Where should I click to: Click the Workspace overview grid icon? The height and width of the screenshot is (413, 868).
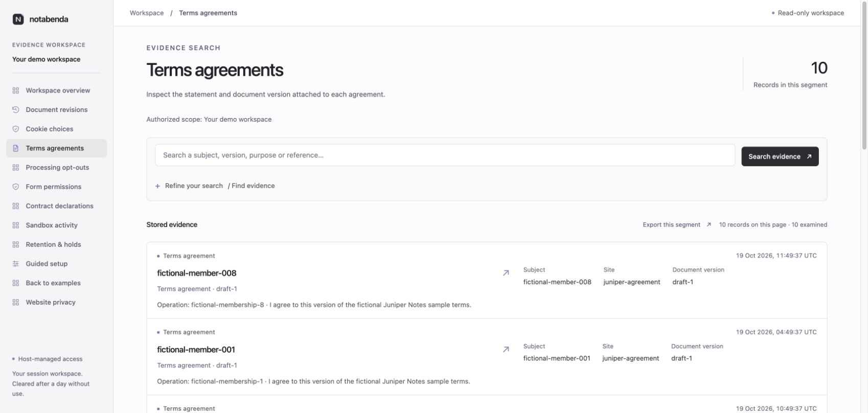(x=15, y=90)
